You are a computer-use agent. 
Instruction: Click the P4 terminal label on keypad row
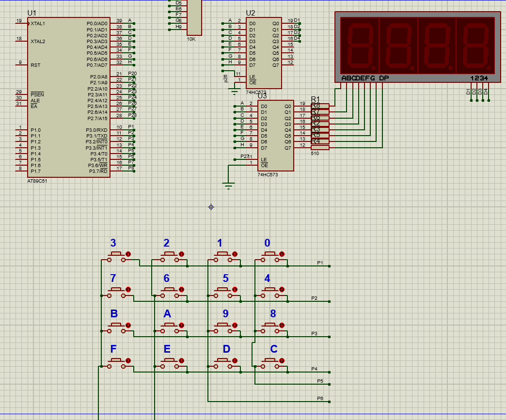click(315, 369)
